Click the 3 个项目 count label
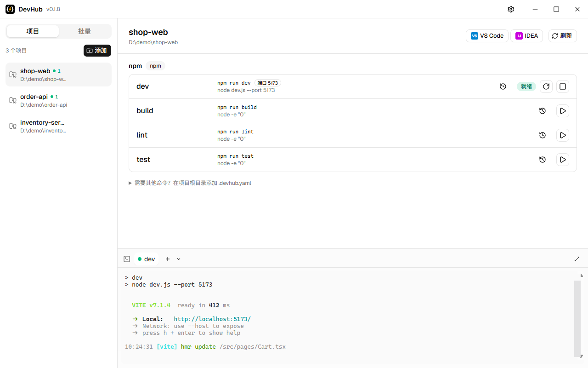Viewport: 588px width, 368px height. click(16, 51)
